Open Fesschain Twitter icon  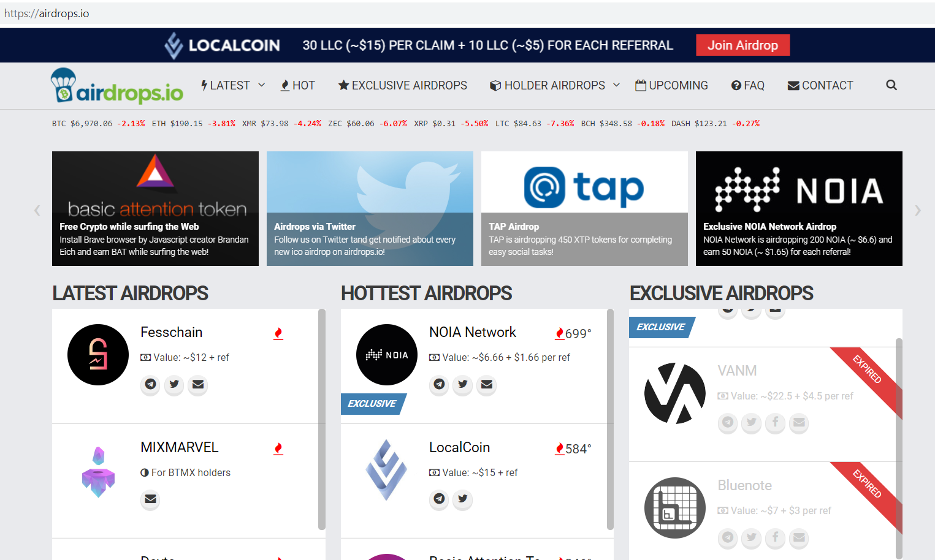click(x=174, y=384)
